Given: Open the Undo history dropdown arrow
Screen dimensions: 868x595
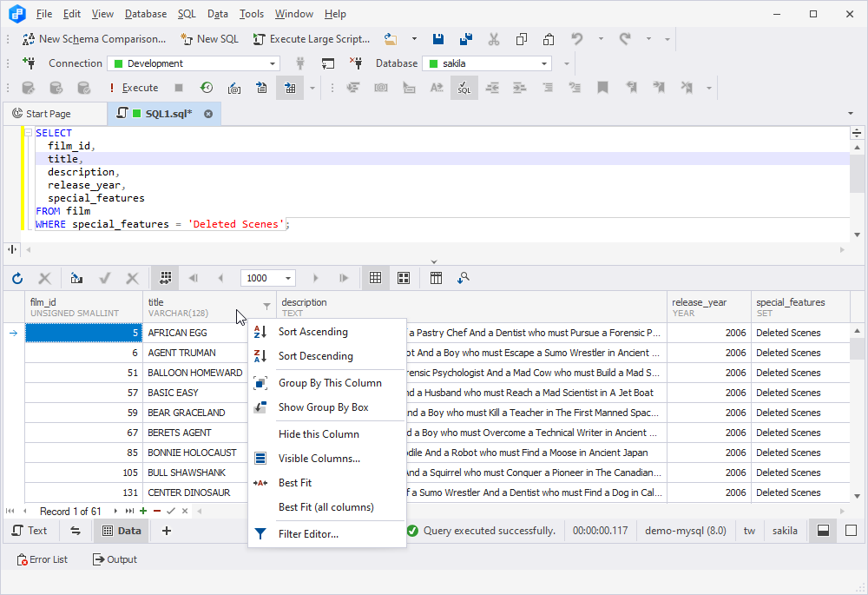Looking at the screenshot, I should [x=601, y=39].
